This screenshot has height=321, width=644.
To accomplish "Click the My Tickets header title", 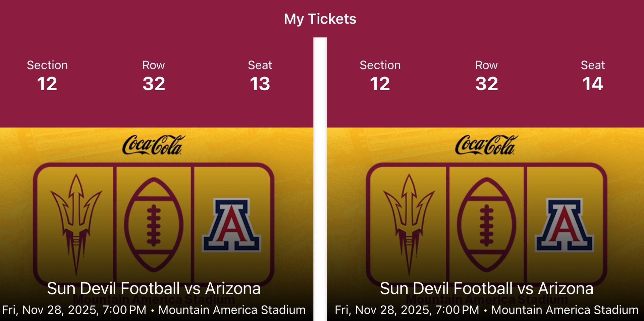I will point(320,19).
